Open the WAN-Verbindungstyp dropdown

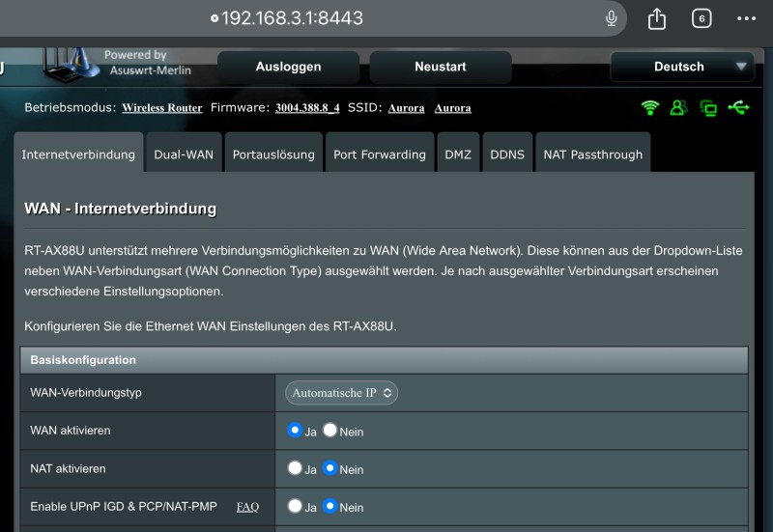tap(341, 393)
